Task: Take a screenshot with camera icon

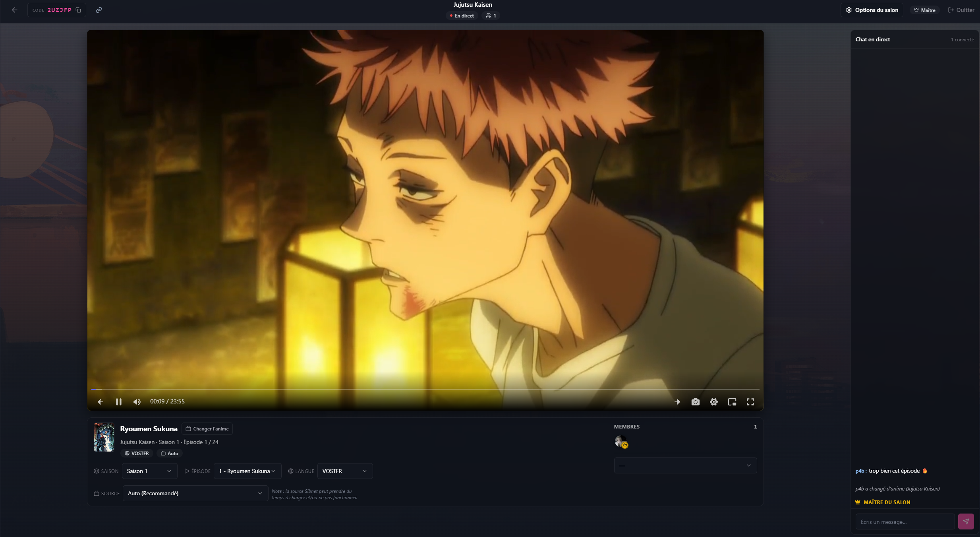Action: (x=695, y=402)
